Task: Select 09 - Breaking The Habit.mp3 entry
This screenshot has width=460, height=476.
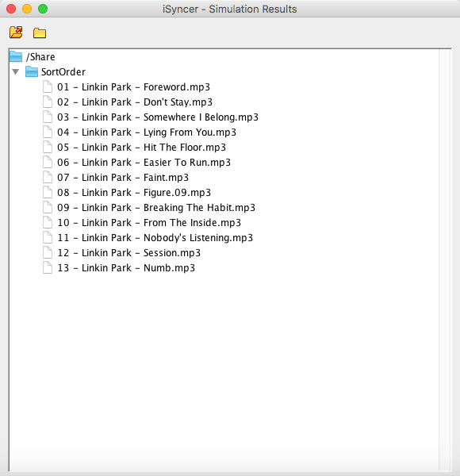Action: click(x=156, y=208)
